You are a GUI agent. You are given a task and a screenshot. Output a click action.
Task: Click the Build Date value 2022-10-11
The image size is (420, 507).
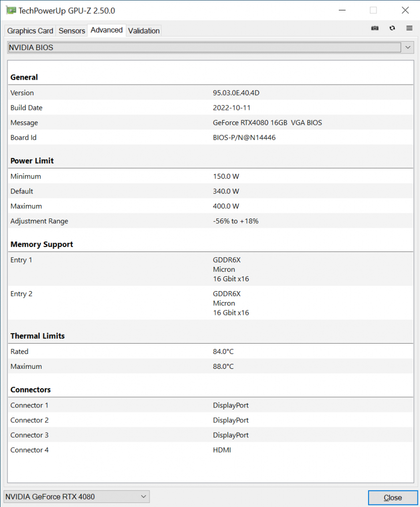click(232, 107)
